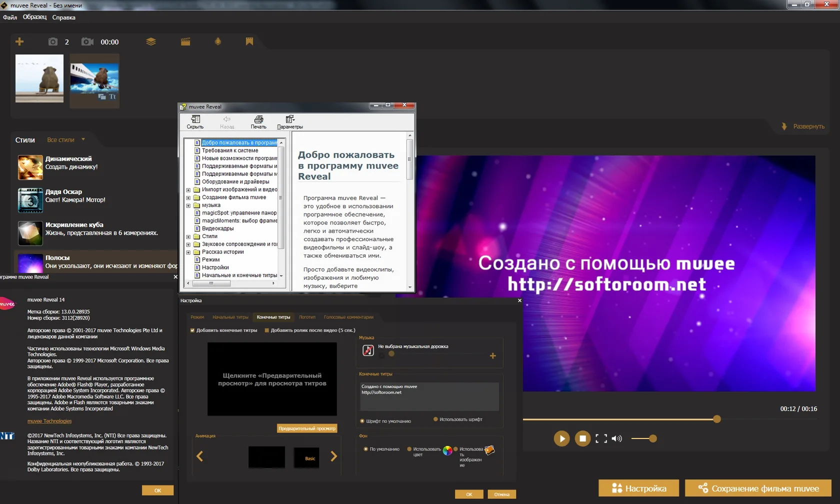This screenshot has height=504, width=840.
Task: Close the Настройка dialog with X
Action: (x=519, y=300)
